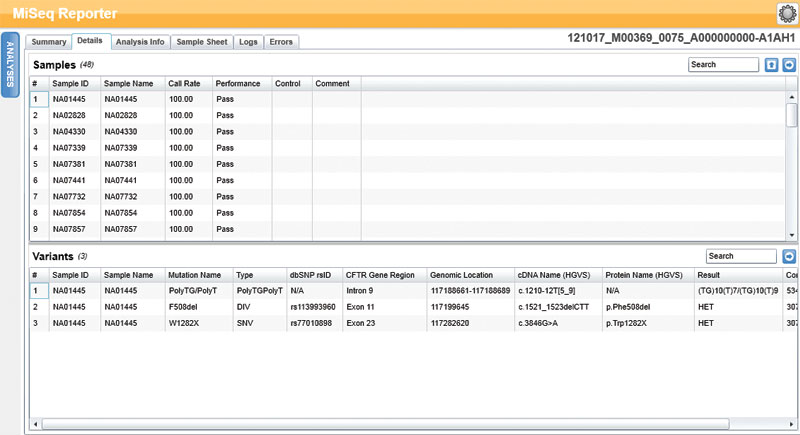Image resolution: width=800 pixels, height=435 pixels.
Task: Open settings via the gear icon
Action: tap(785, 13)
